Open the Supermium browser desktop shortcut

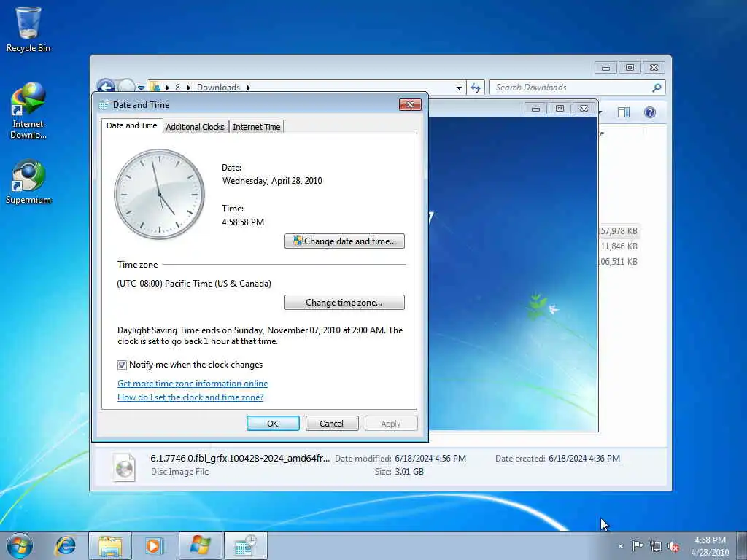pos(28,182)
